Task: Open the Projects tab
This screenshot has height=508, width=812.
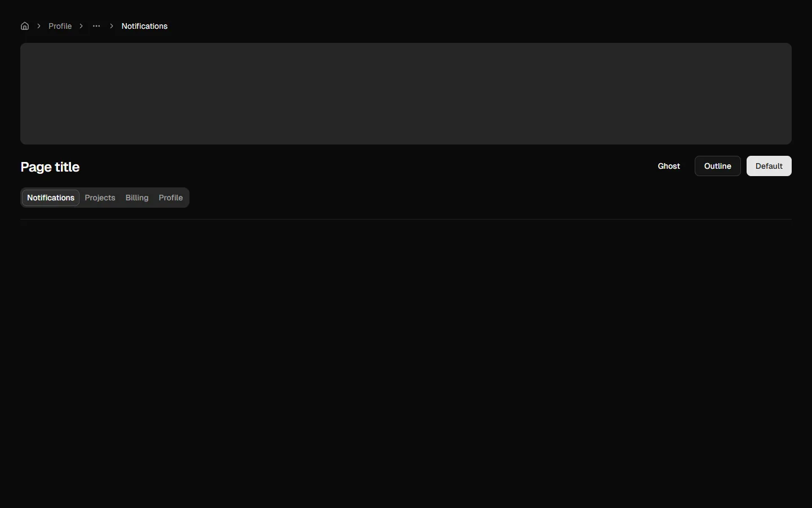Action: click(x=100, y=198)
